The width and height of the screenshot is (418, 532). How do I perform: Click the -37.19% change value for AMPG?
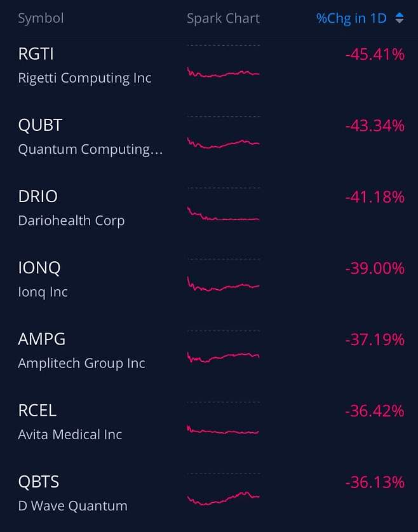[x=375, y=340]
